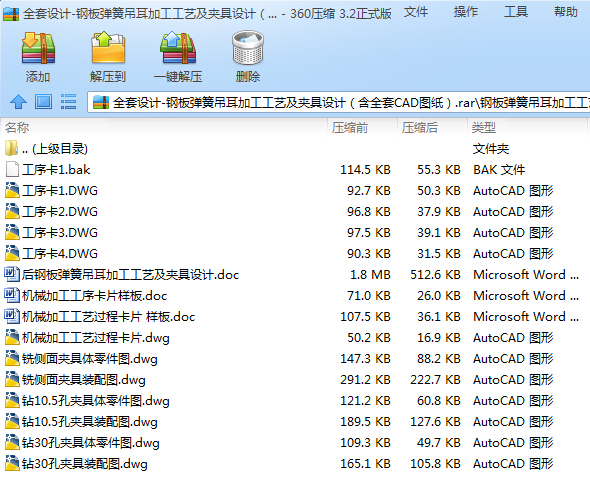590x482 pixels.
Task: Click the 105.8 KB compressed size value
Action: (x=435, y=464)
